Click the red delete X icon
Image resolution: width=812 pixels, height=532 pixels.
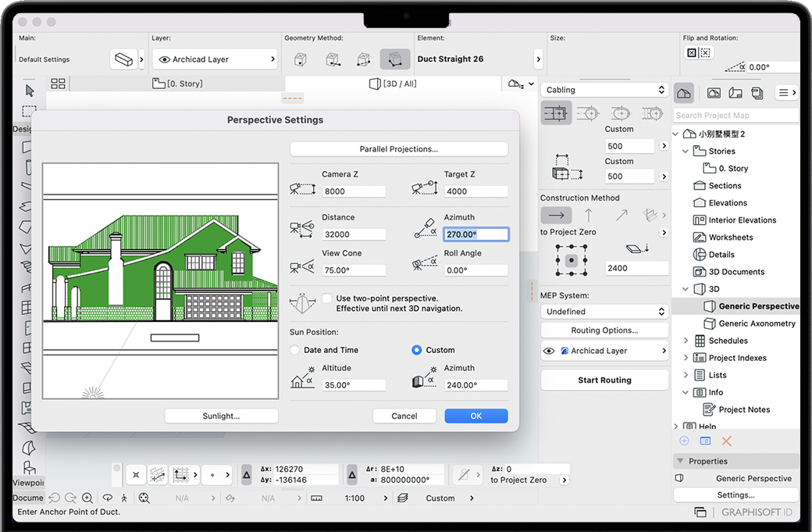727,441
